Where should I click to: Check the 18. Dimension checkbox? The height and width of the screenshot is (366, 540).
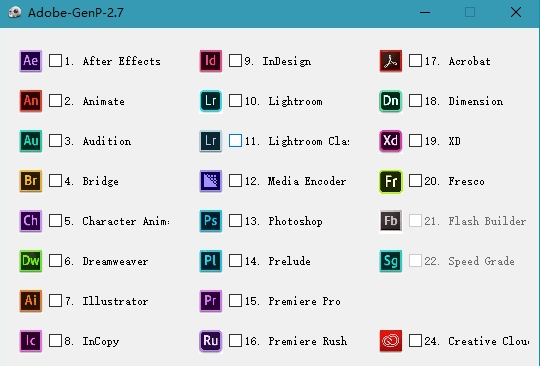point(415,101)
